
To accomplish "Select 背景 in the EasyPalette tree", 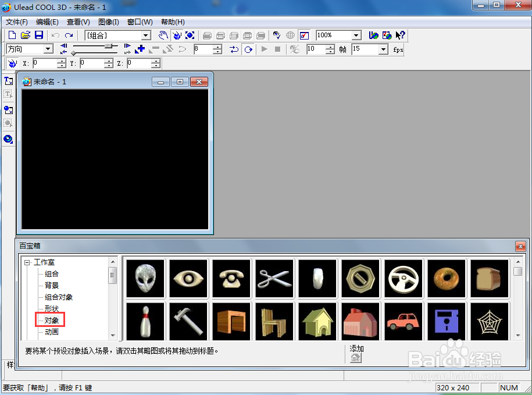I will pos(52,286).
